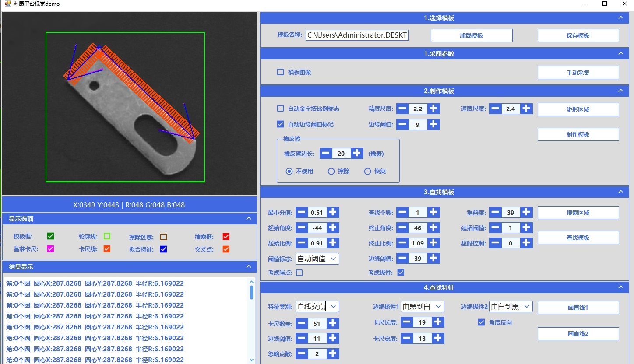Decrease 速度尺度 value with minus button
The height and width of the screenshot is (364, 634).
point(495,108)
